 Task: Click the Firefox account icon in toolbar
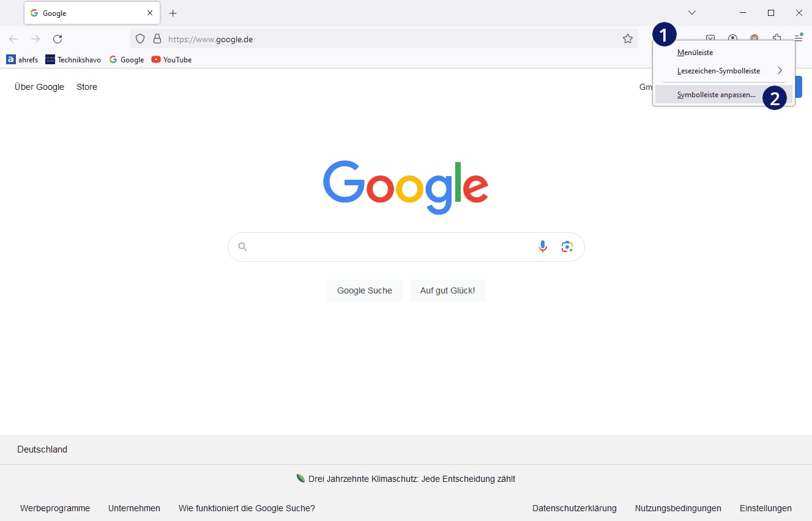coord(732,37)
